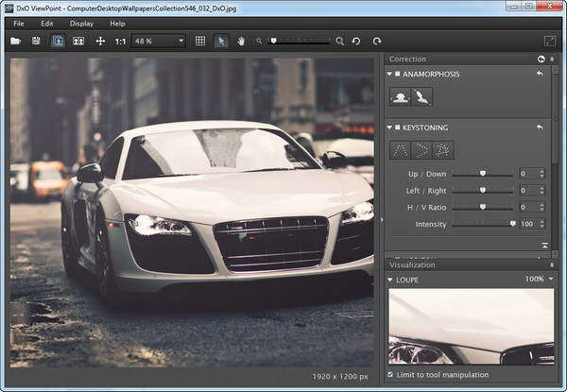Viewport: 567px width, 392px height.
Task: Open the zoom percentage dropdown showing 48 %
Action: click(181, 42)
